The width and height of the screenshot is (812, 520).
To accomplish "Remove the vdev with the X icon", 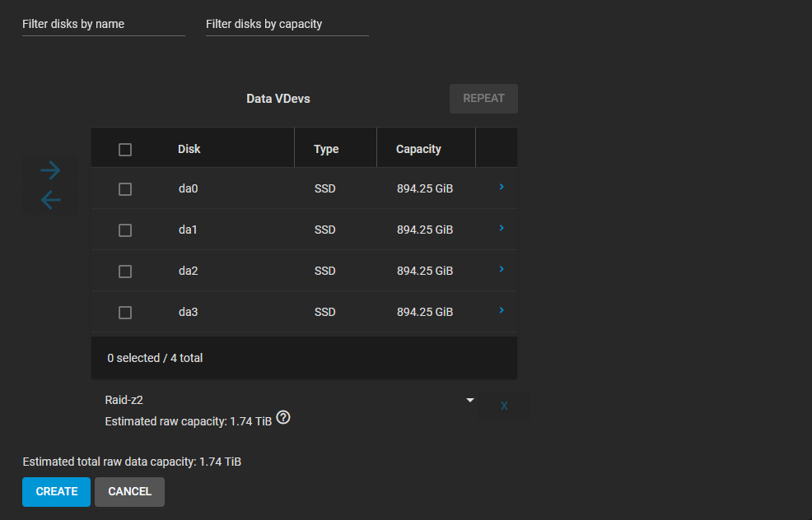I will point(504,406).
